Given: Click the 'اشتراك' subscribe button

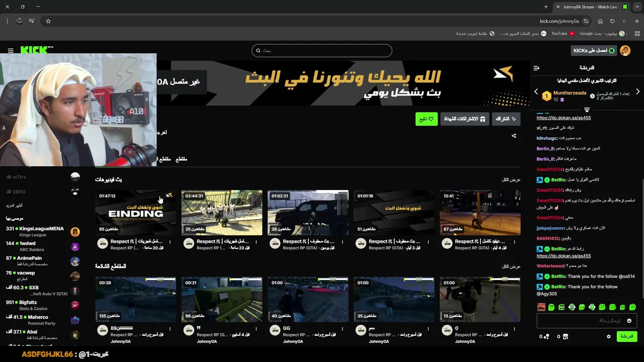Looking at the screenshot, I should pos(506,119).
